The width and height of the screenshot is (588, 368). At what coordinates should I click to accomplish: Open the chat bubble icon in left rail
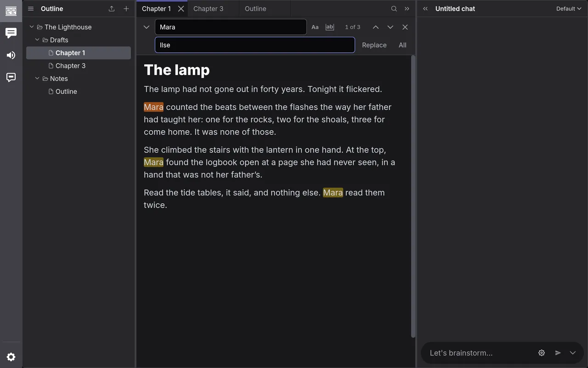11,33
